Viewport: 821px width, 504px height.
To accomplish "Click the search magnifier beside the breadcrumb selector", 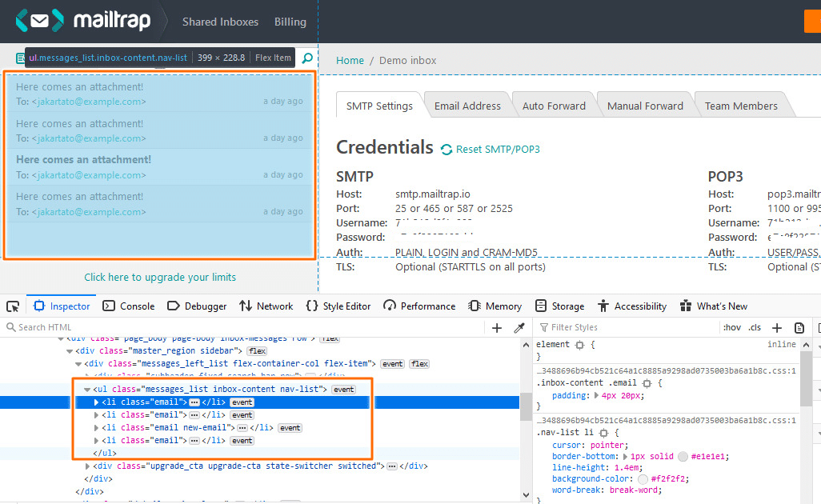I will pyautogui.click(x=306, y=58).
